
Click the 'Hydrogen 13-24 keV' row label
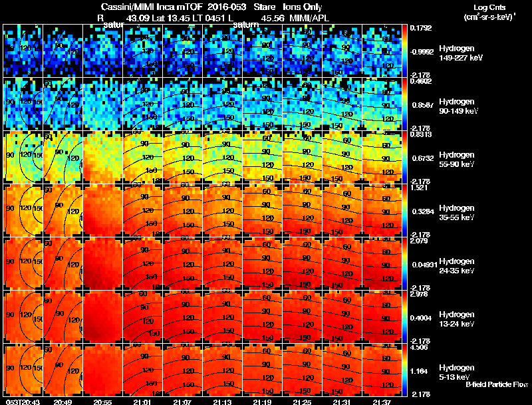[x=457, y=319]
